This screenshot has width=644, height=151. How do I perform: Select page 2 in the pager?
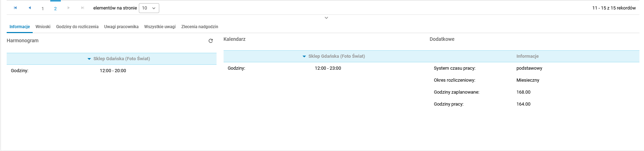[55, 8]
